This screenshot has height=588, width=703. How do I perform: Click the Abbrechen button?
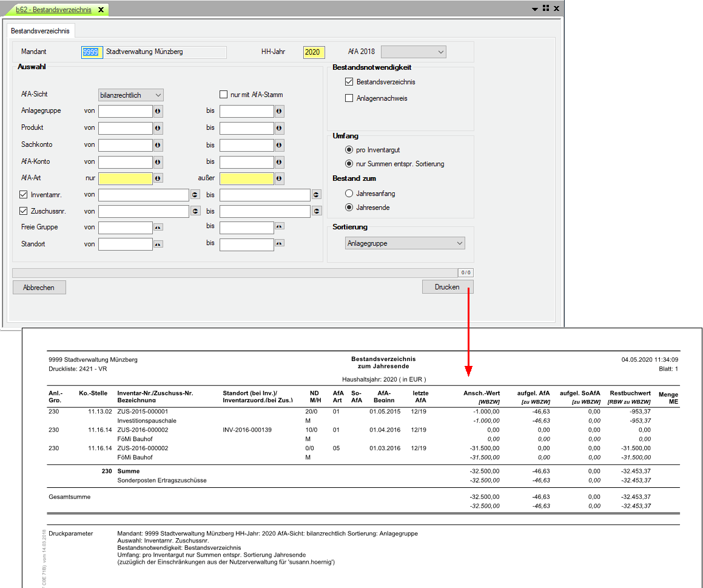[39, 288]
